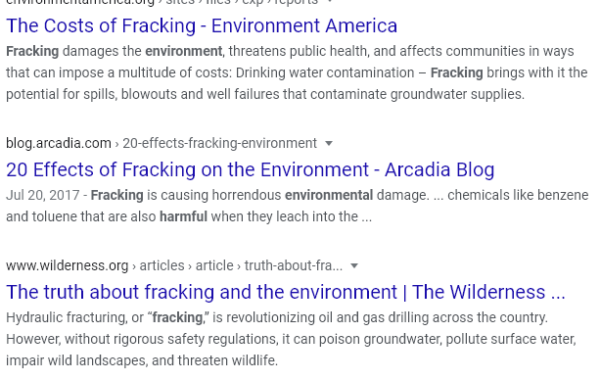Expand arrow beside blog.arcadia.com URL
600x380 pixels.
329,144
